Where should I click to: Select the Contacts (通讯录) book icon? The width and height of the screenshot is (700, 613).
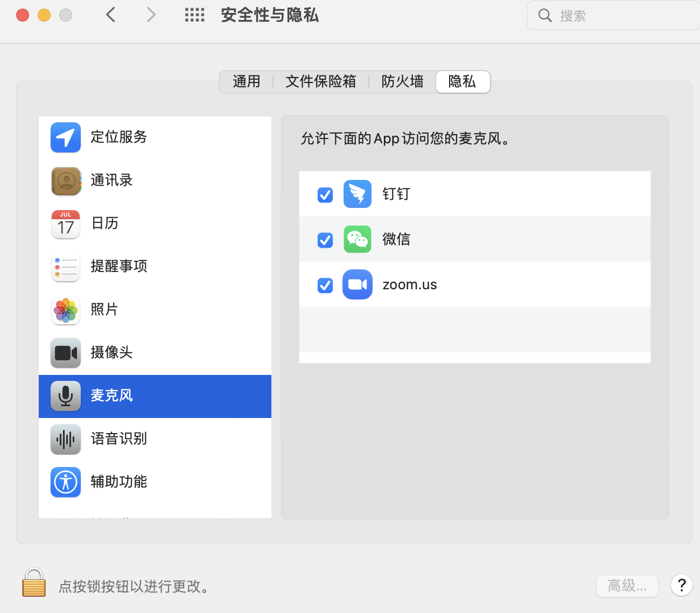click(x=66, y=180)
